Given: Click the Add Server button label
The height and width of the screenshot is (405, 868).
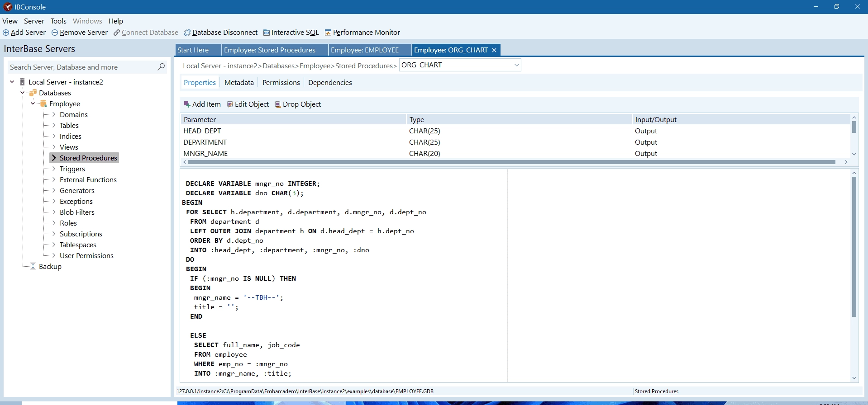Looking at the screenshot, I should point(28,33).
